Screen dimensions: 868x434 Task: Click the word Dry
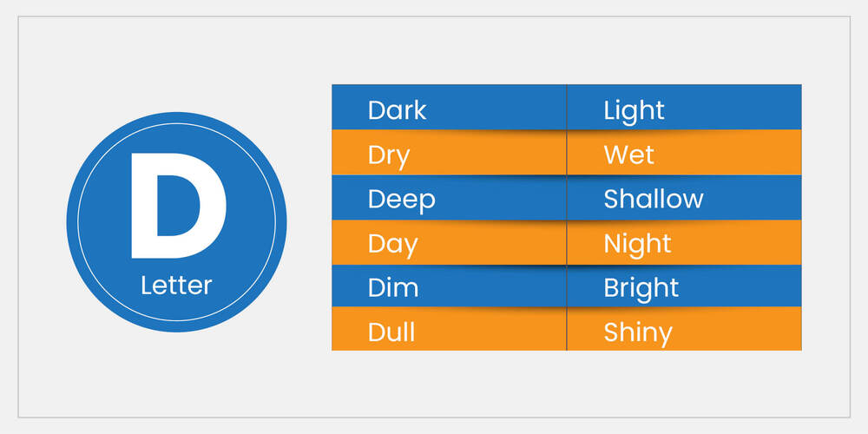point(388,155)
